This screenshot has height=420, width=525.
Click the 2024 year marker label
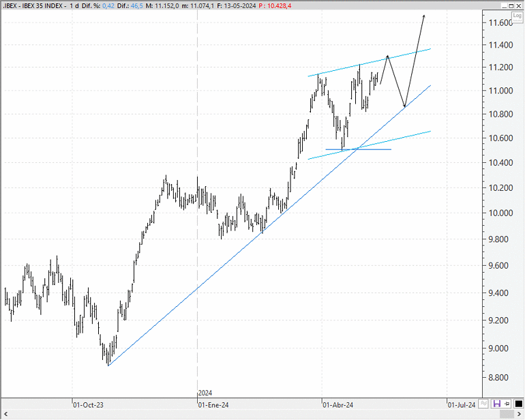pos(205,393)
